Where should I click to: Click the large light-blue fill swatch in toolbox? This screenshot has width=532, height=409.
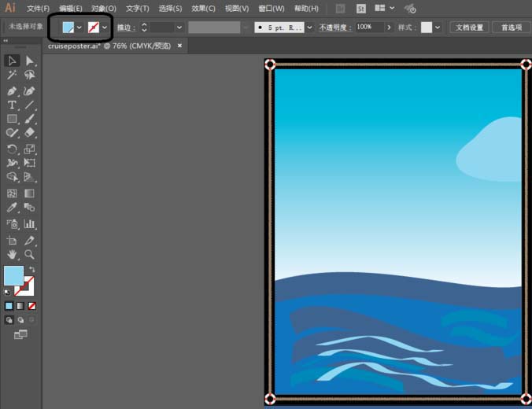(x=13, y=275)
